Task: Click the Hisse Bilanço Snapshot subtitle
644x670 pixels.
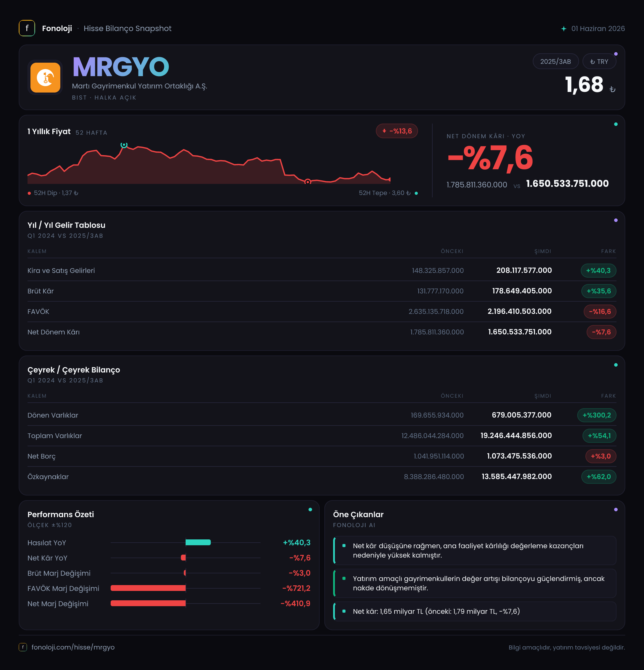Action: tap(127, 28)
